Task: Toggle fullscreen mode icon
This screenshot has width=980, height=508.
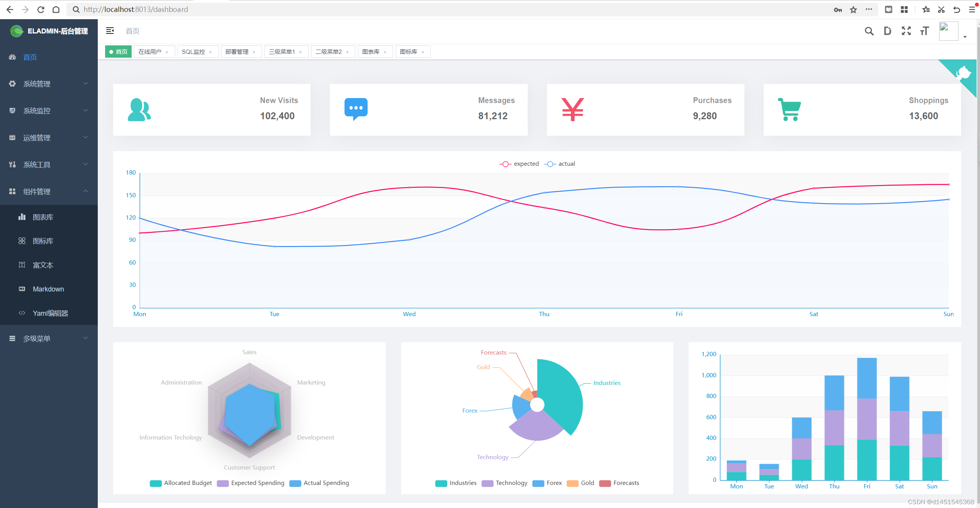Action: coord(906,31)
